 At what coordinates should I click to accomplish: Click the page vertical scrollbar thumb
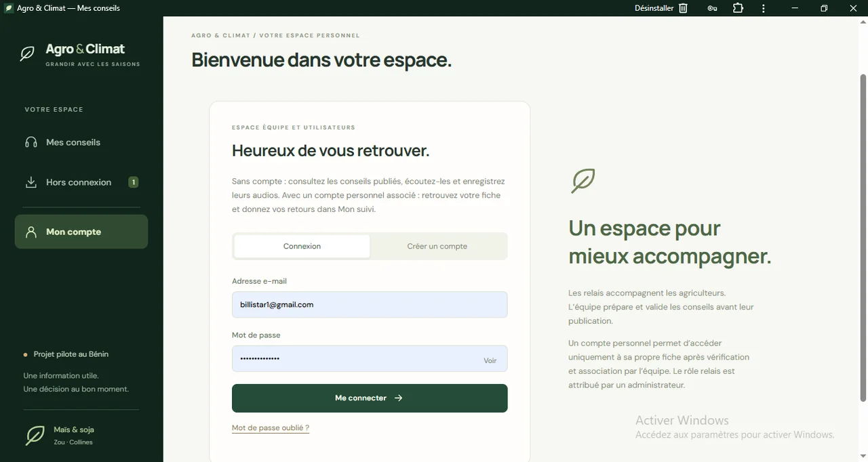coord(863,237)
